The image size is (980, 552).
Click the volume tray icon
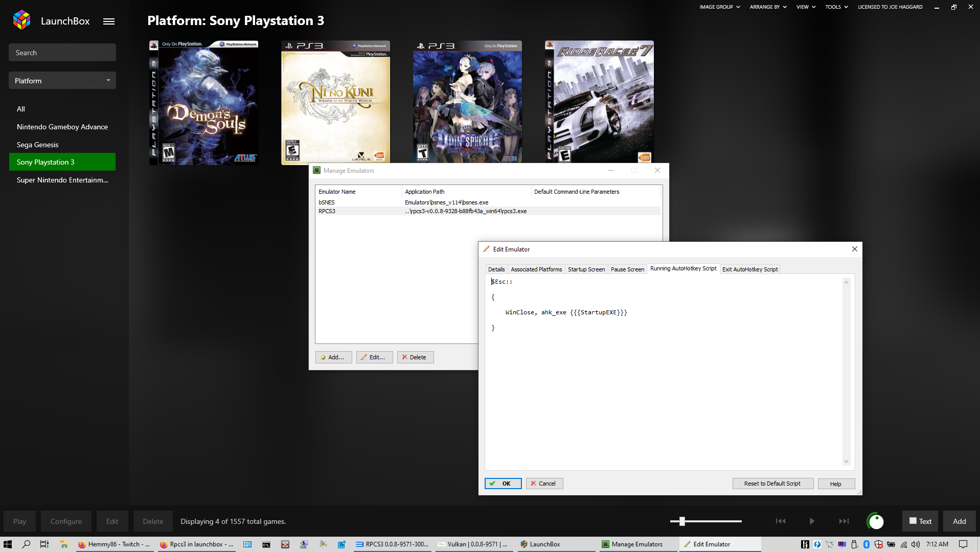(916, 544)
